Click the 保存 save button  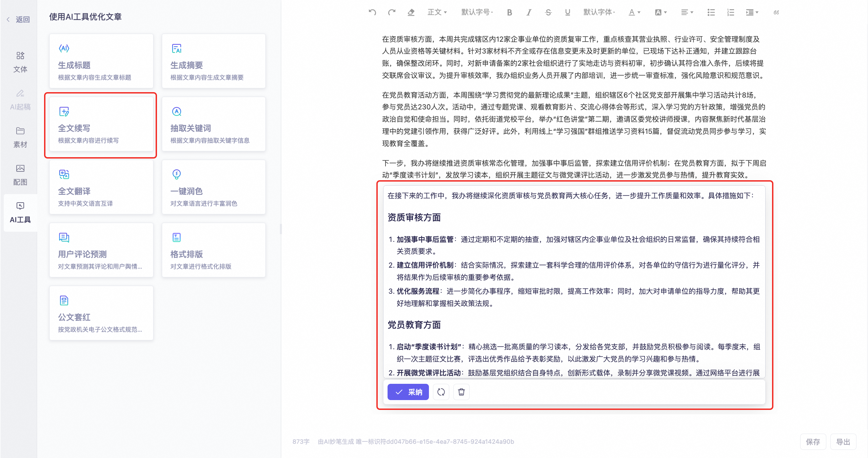click(813, 442)
